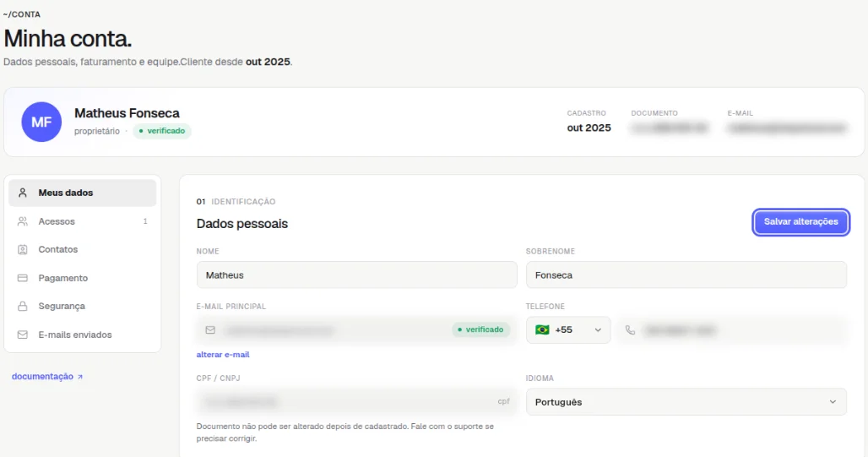Open the +55 country code dropdown
868x457 pixels.
coord(568,330)
